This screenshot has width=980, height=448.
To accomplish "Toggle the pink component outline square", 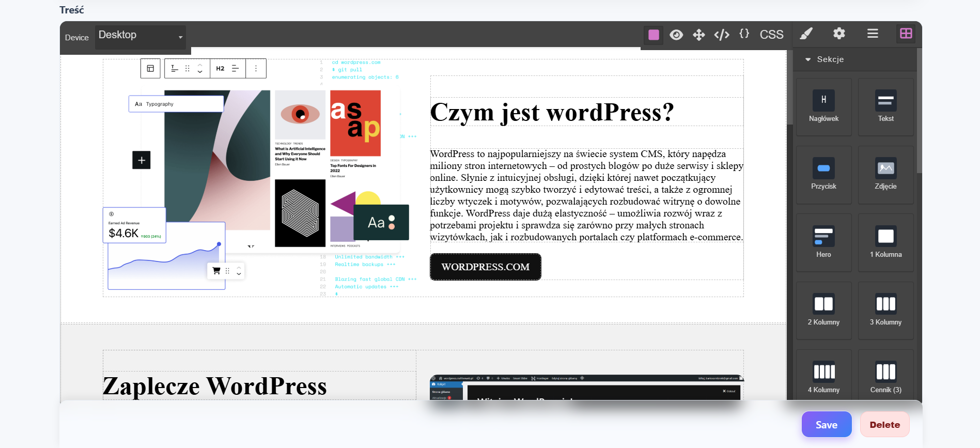I will point(654,35).
